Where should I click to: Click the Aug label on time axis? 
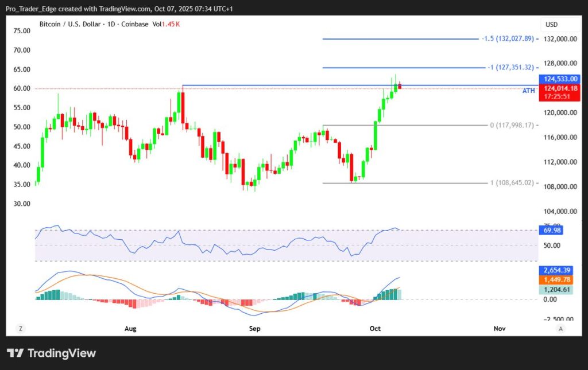(x=130, y=329)
